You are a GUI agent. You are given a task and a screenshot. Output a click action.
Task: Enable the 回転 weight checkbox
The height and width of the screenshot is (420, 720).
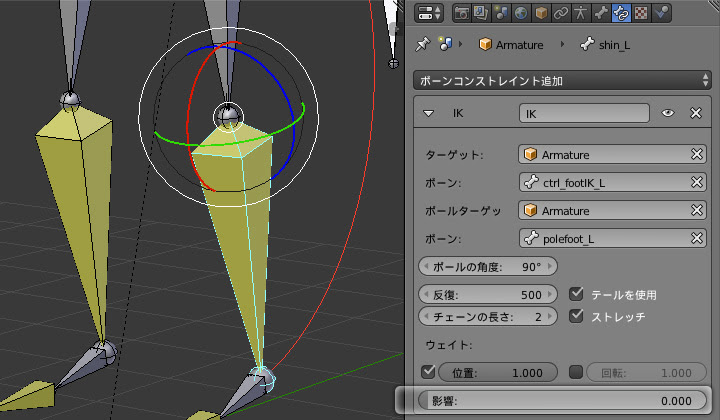[576, 372]
